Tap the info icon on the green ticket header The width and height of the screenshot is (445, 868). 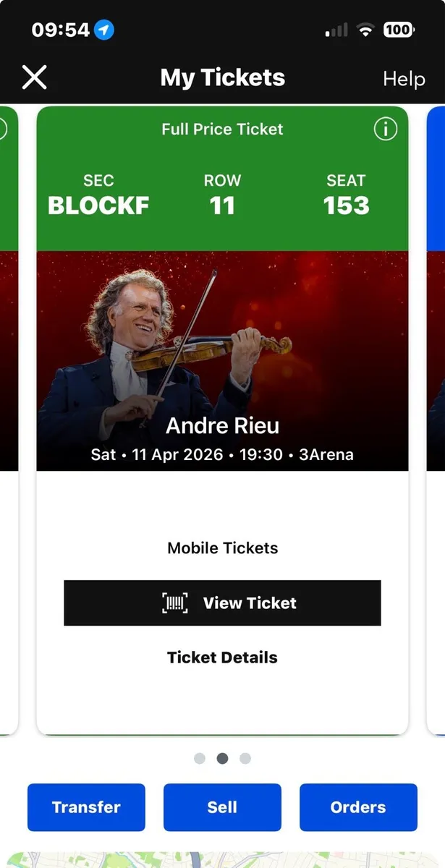[x=386, y=129]
